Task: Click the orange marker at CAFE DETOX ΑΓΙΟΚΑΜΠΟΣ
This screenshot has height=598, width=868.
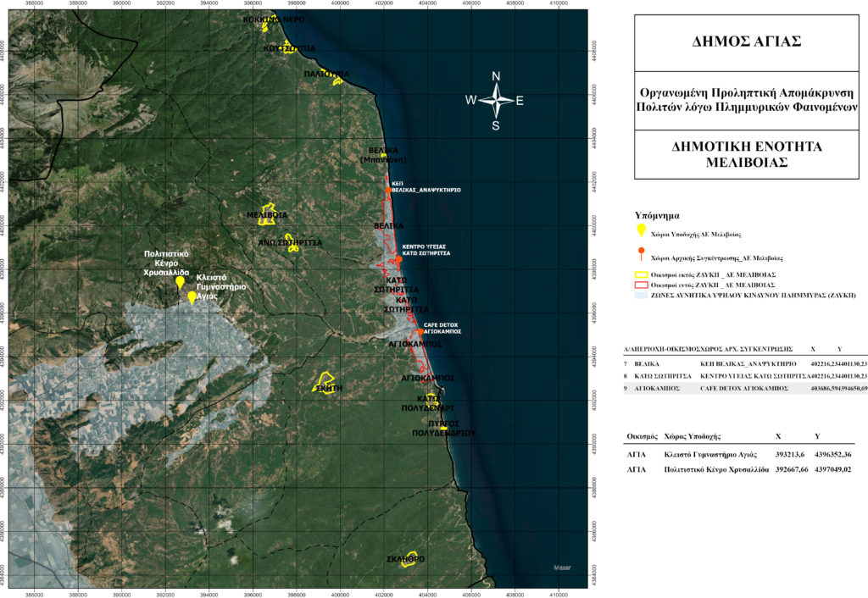Action: click(x=420, y=331)
